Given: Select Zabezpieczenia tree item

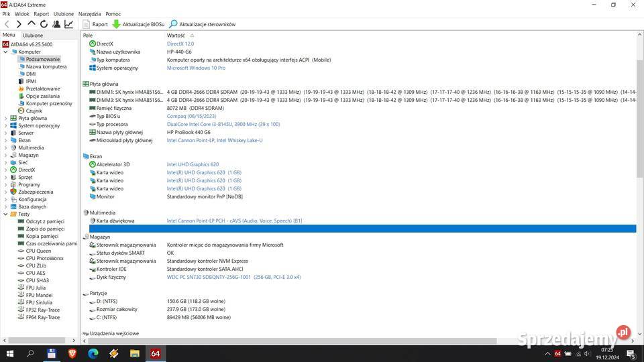Looking at the screenshot, I should coord(36,192).
